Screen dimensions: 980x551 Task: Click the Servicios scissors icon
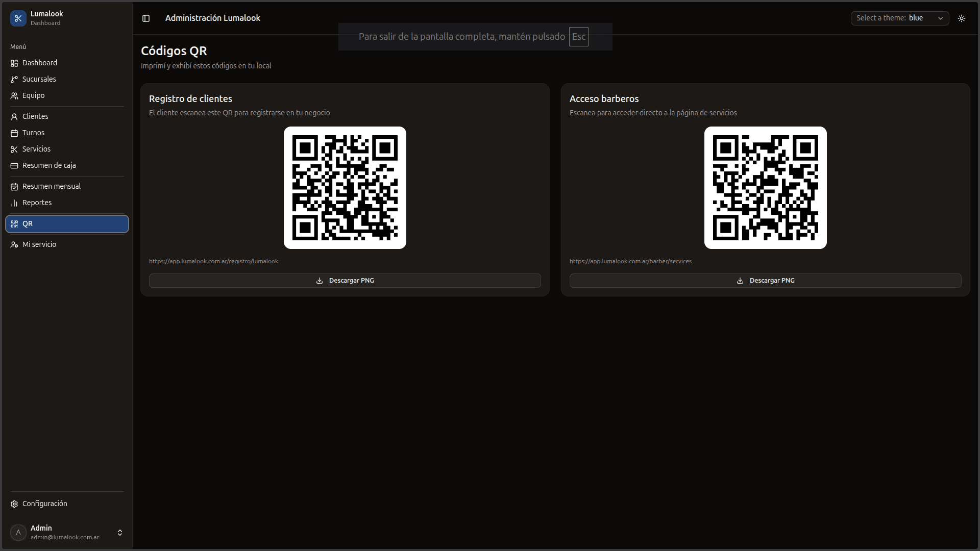tap(14, 149)
